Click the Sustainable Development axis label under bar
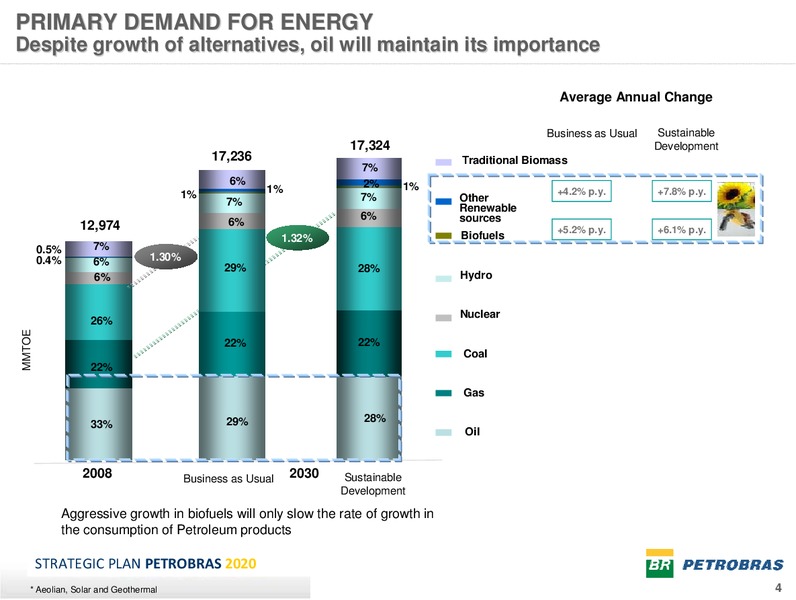The height and width of the screenshot is (600, 796). coord(373,484)
